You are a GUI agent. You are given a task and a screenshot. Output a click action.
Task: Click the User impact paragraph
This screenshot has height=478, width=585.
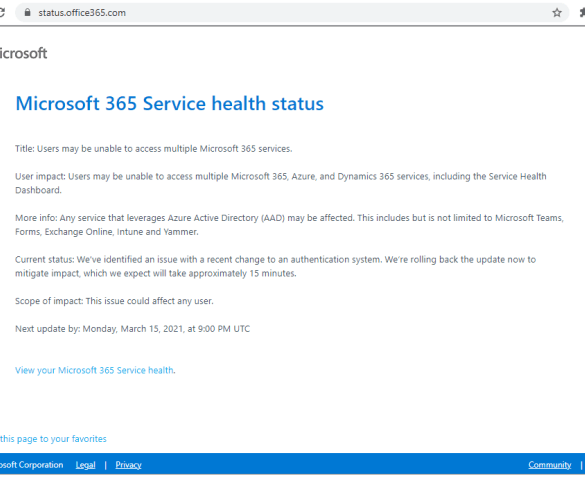point(281,183)
